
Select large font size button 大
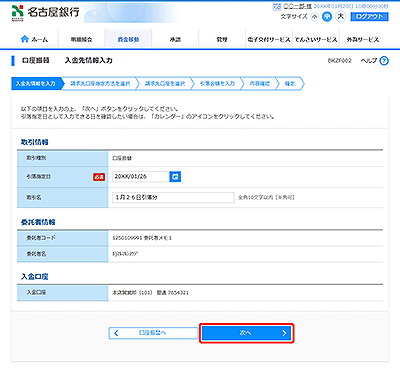[x=340, y=16]
